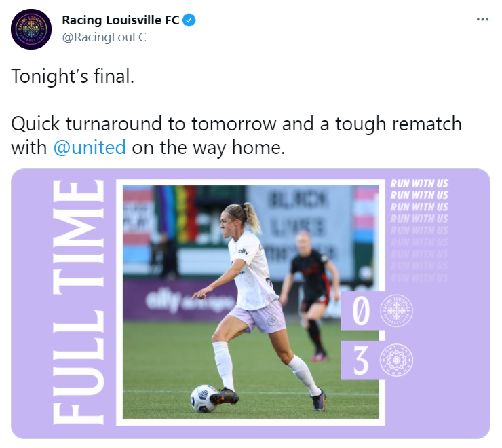Click the soccer ball in the photo
This screenshot has height=448, width=502.
click(x=204, y=398)
